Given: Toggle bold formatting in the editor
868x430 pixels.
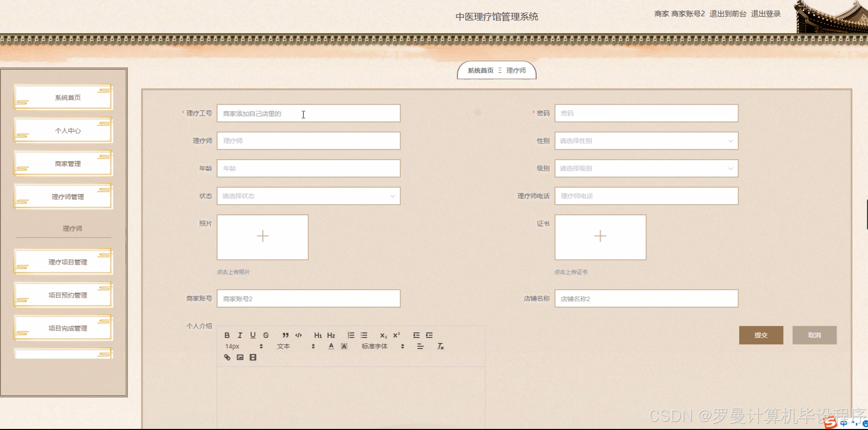Looking at the screenshot, I should coord(227,335).
